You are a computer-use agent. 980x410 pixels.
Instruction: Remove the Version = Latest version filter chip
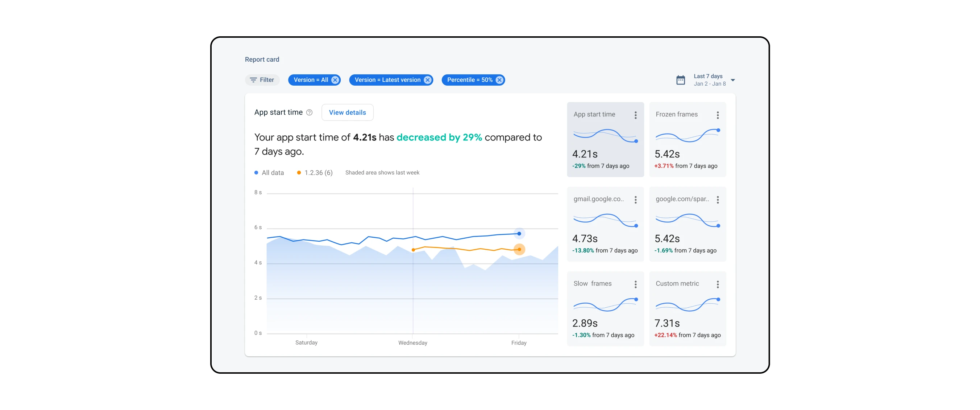pyautogui.click(x=427, y=80)
